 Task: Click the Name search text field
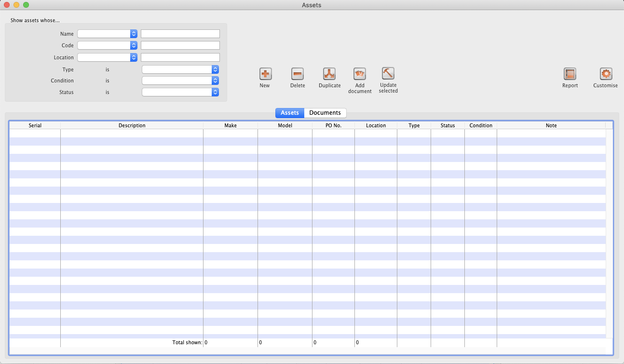point(180,34)
